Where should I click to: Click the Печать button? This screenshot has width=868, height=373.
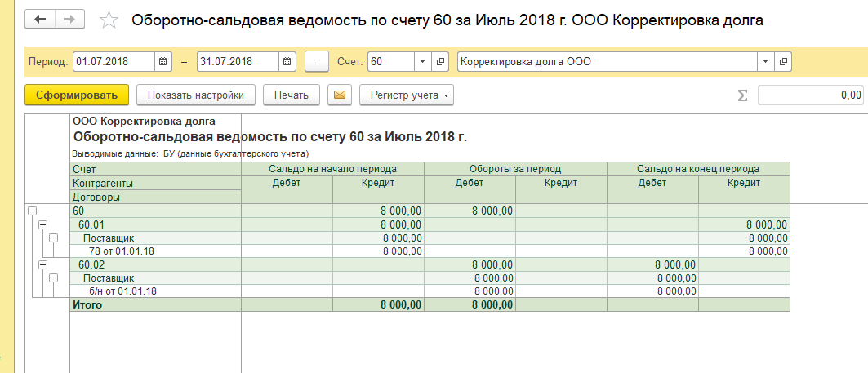coord(292,95)
